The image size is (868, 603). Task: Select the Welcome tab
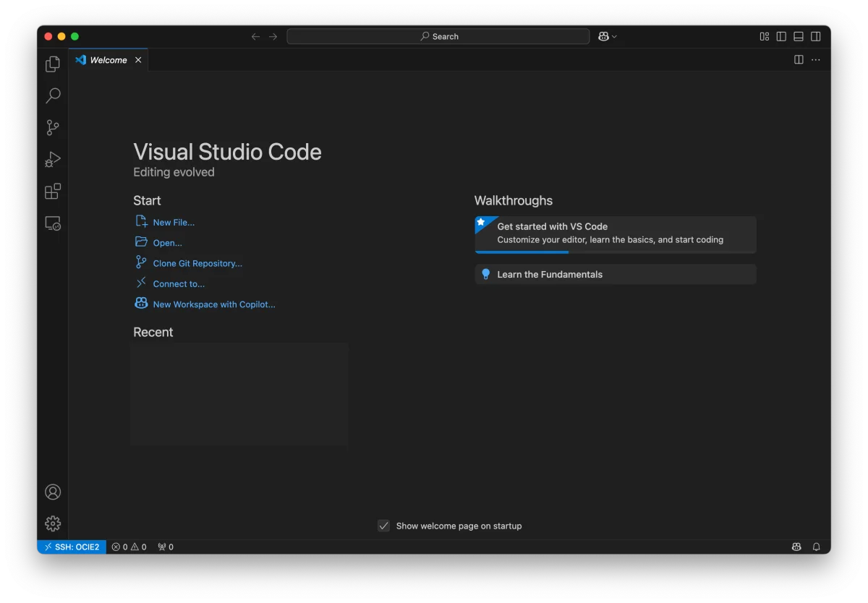(x=109, y=60)
